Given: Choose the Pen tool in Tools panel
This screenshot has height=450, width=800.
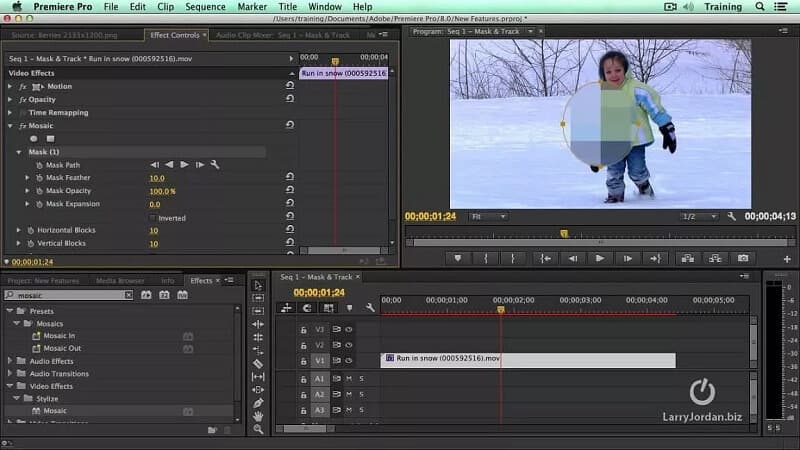Looking at the screenshot, I should [x=258, y=403].
